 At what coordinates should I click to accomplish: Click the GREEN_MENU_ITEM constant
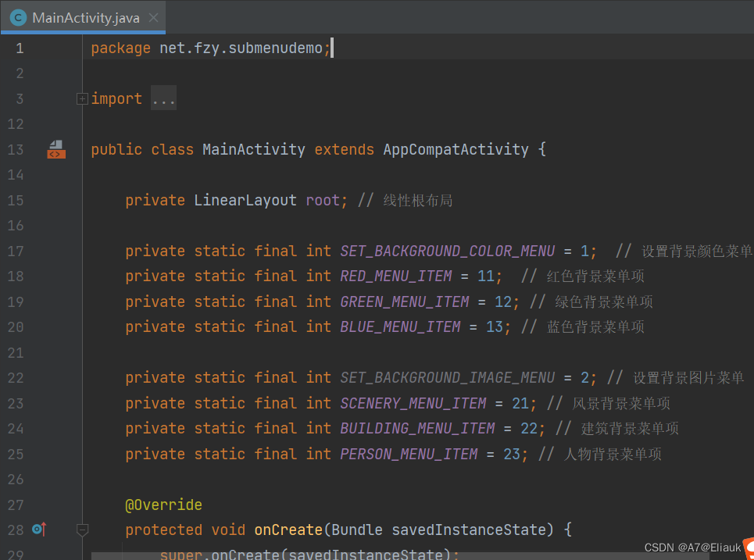(x=405, y=302)
